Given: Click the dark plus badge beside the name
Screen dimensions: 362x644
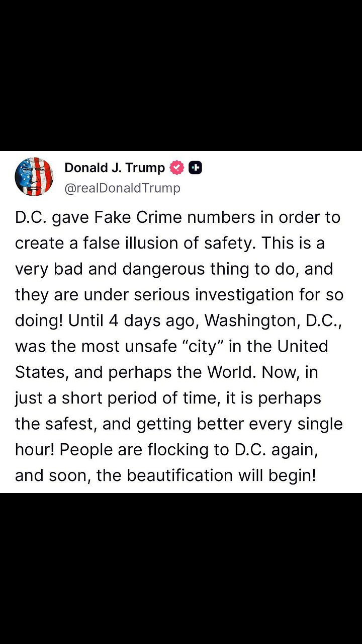Looking at the screenshot, I should click(x=195, y=168).
